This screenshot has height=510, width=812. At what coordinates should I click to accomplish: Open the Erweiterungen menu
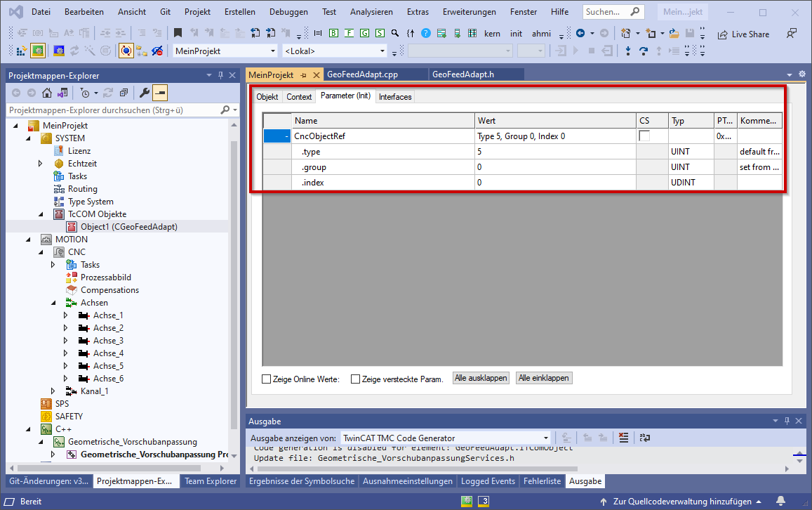coord(470,11)
